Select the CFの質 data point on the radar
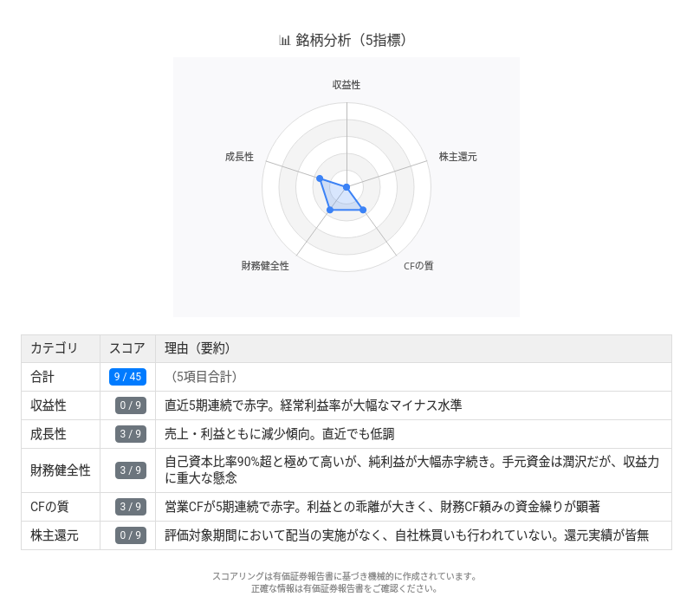 [x=363, y=210]
